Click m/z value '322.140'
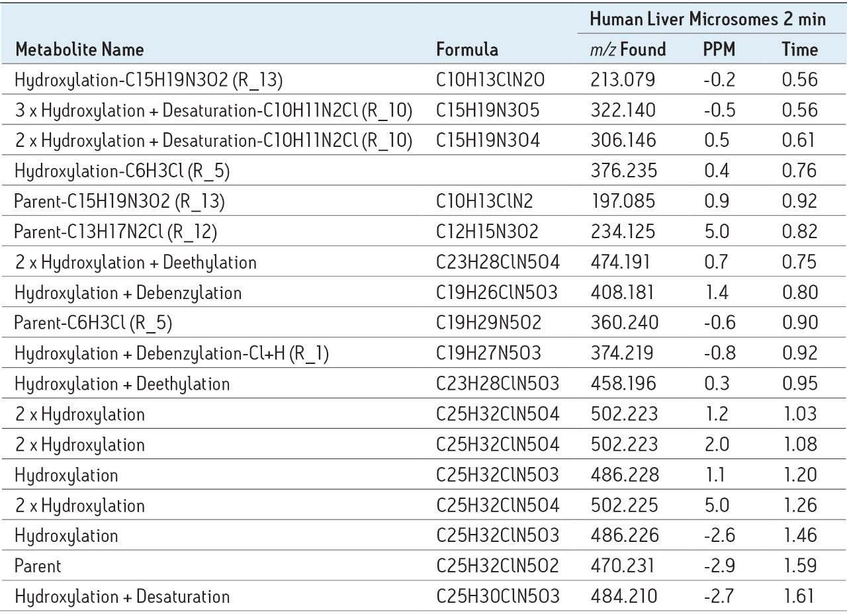The image size is (847, 616). click(623, 110)
